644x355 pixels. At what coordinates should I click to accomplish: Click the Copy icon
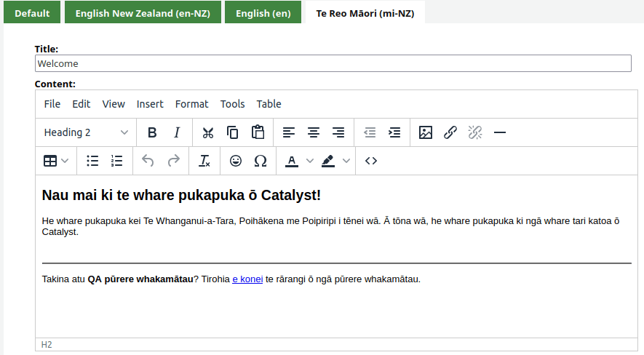click(x=232, y=132)
